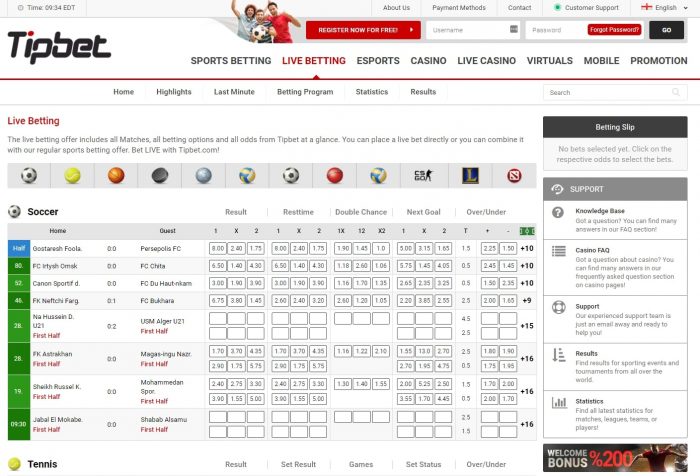
Task: Go to the Home submenu tab
Action: click(124, 92)
